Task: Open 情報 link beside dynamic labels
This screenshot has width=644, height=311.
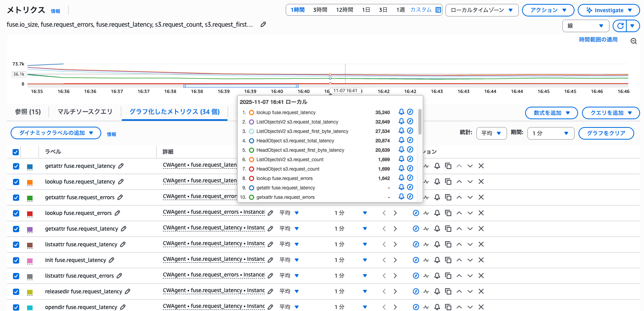Action: [111, 134]
